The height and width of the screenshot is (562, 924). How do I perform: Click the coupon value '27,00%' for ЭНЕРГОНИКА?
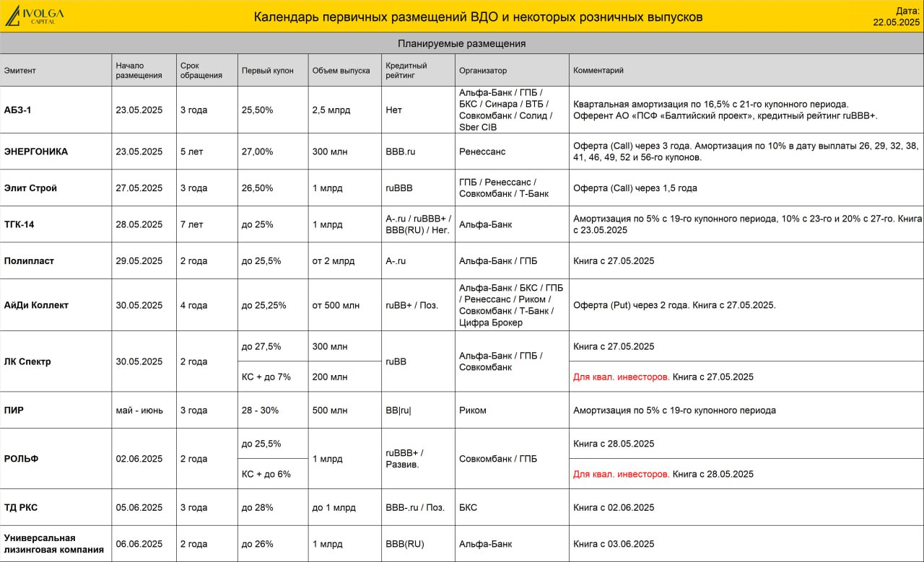(x=257, y=152)
